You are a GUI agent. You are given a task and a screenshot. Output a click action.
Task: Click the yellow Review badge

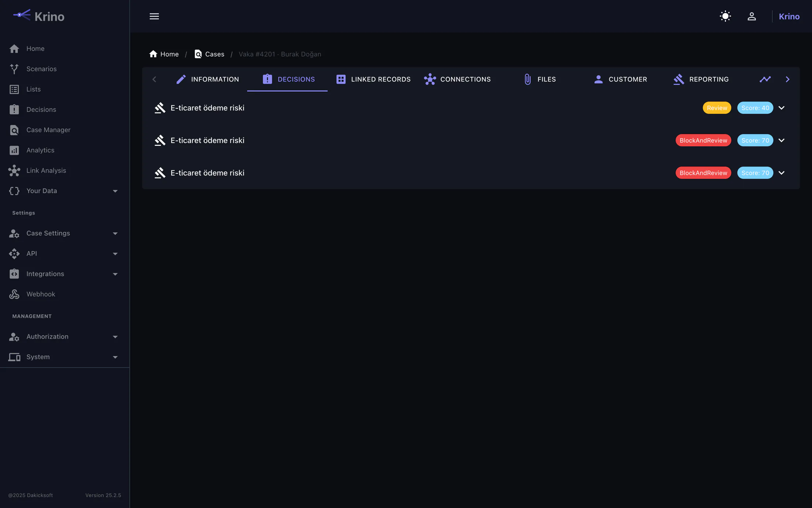[x=717, y=108]
